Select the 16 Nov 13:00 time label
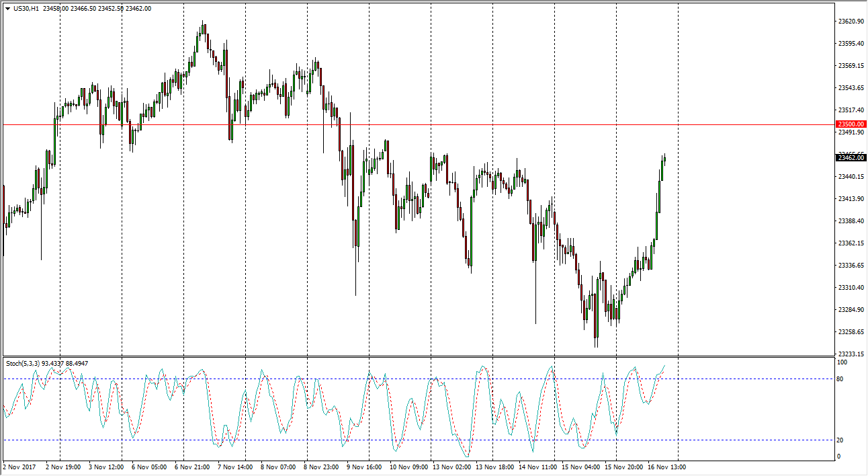This screenshot has width=868, height=476. [666, 467]
